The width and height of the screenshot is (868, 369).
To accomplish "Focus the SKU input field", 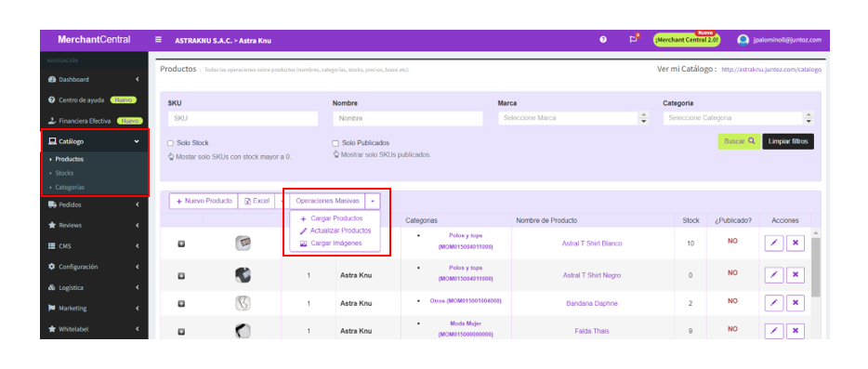I will click(x=243, y=119).
